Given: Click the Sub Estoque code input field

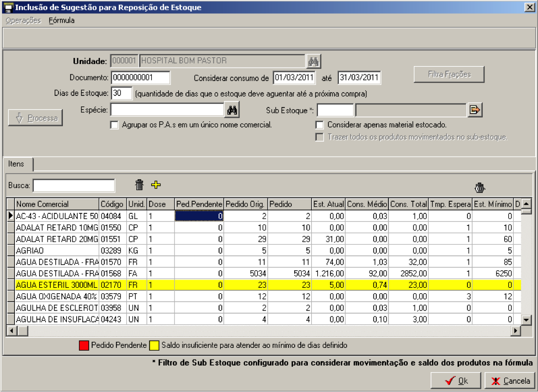Looking at the screenshot, I should click(335, 110).
